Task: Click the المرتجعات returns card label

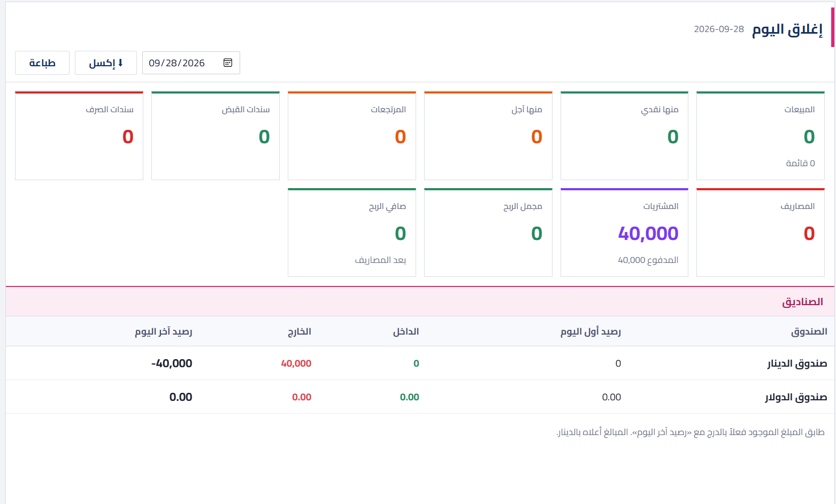Action: (x=388, y=110)
